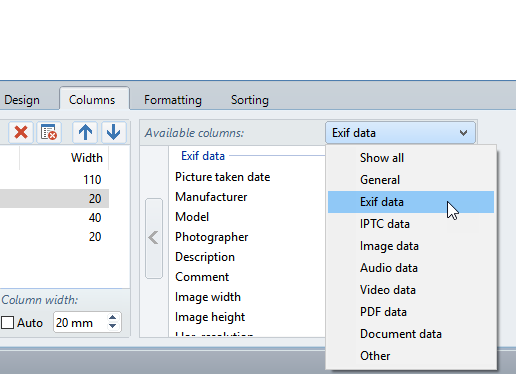
Task: Increase column width with stepper up arrow
Action: click(113, 318)
